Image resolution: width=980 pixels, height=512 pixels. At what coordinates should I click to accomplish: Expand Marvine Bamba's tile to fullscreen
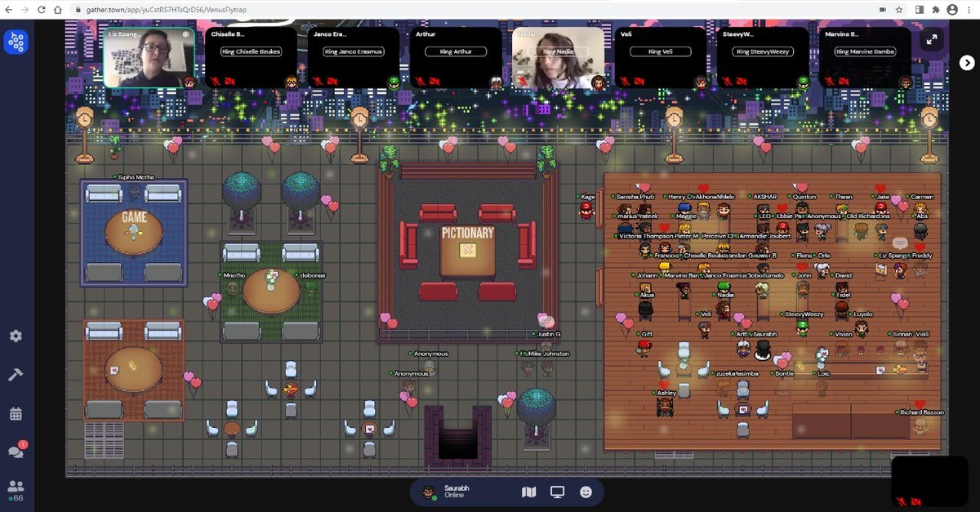932,38
